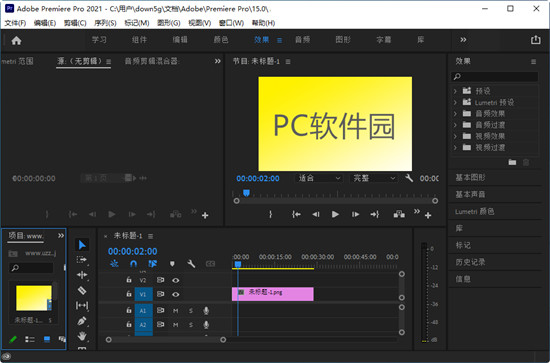Solo audio track A1
Screen dimensions: 550x363
tap(191, 311)
